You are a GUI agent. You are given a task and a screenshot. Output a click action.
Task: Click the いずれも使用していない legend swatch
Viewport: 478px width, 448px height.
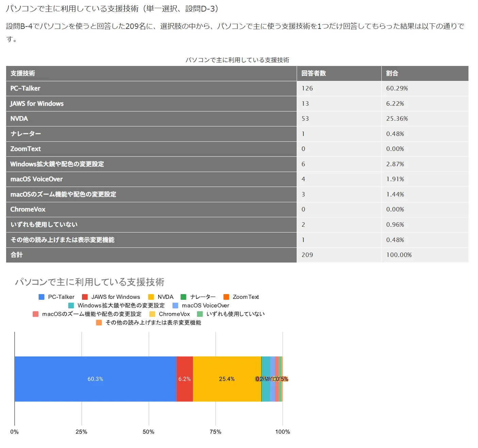click(200, 314)
